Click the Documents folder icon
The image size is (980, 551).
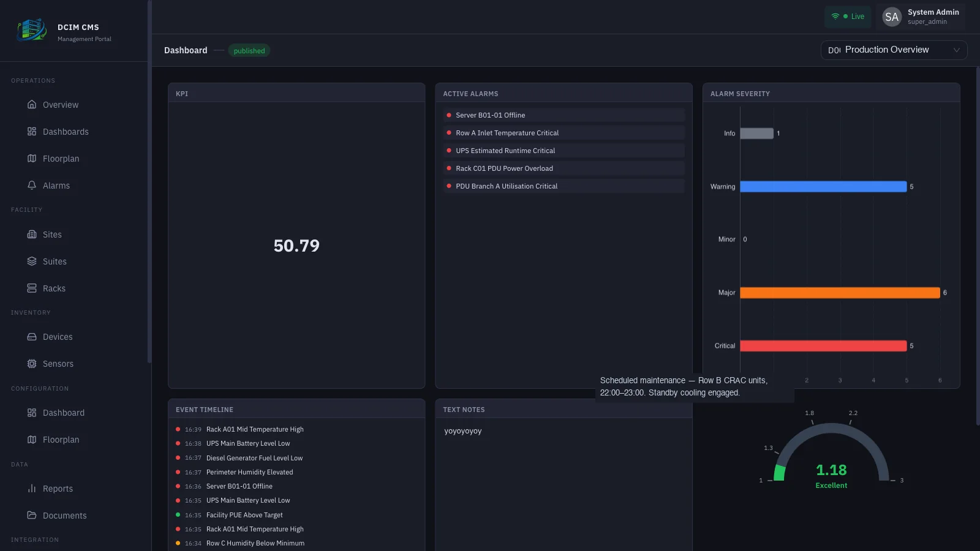[x=32, y=515]
